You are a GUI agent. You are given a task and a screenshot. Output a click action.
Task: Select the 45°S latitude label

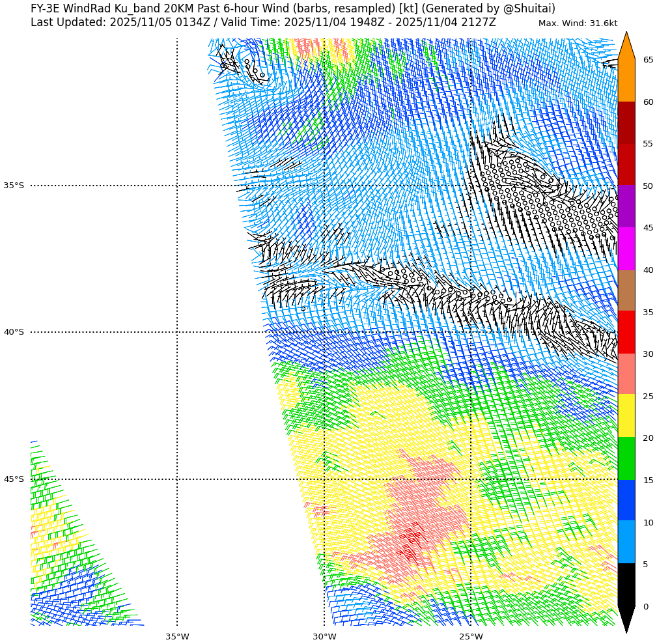point(14,479)
